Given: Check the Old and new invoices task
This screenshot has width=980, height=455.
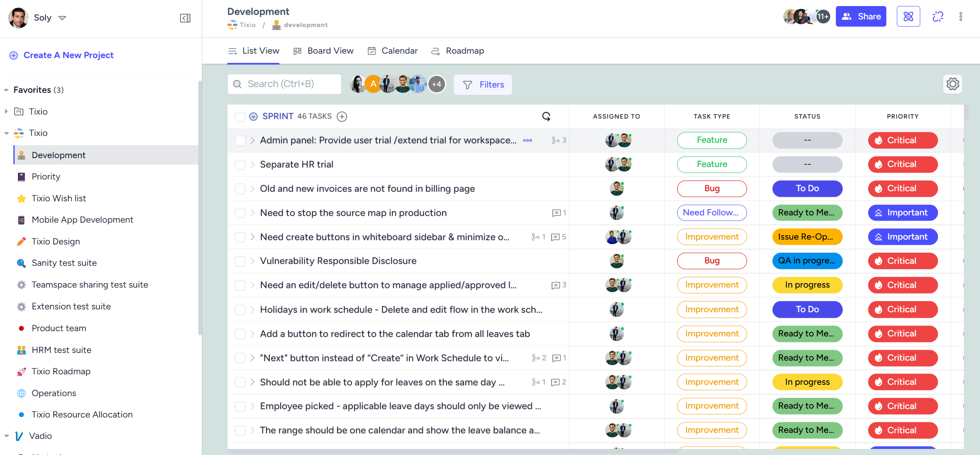Looking at the screenshot, I should 241,188.
